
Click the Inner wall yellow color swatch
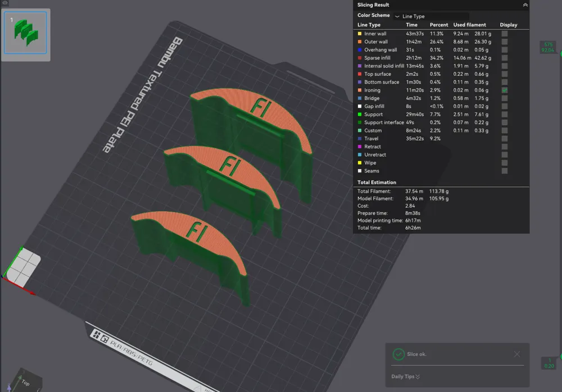360,34
